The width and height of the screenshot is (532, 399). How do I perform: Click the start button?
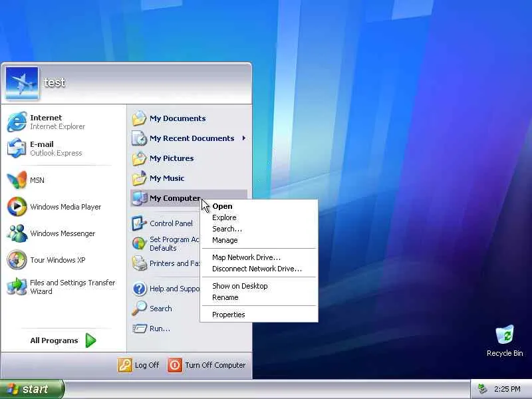(32, 389)
